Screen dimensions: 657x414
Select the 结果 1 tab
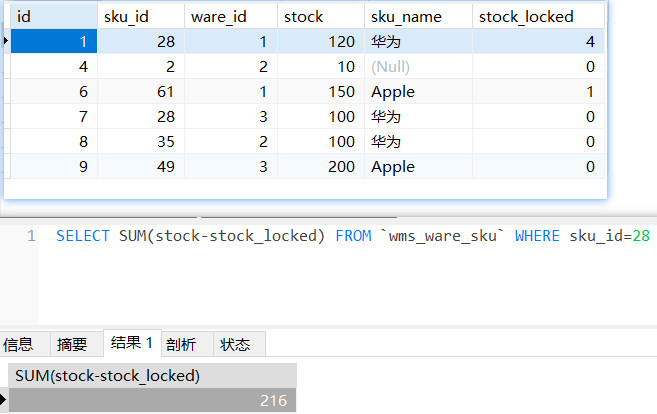point(132,343)
